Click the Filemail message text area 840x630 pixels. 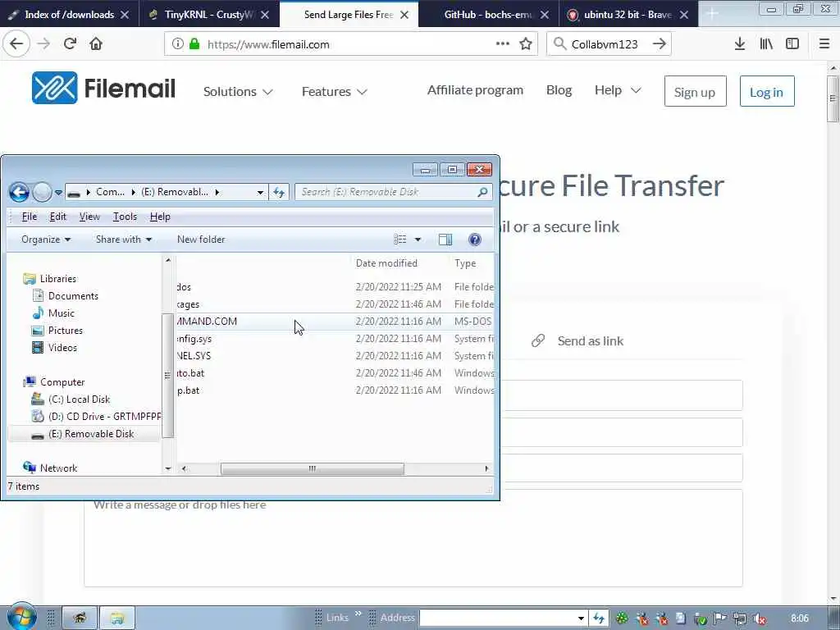[x=413, y=538]
